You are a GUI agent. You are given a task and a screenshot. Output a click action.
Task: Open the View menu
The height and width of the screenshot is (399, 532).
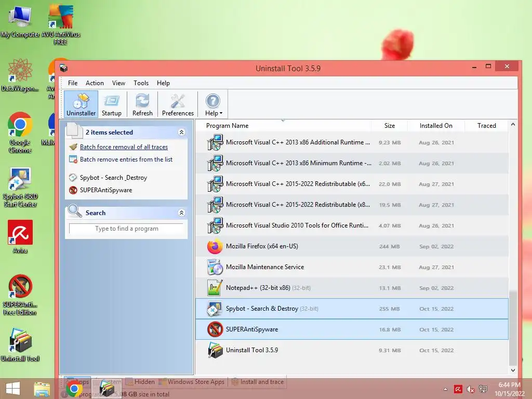[x=118, y=83]
